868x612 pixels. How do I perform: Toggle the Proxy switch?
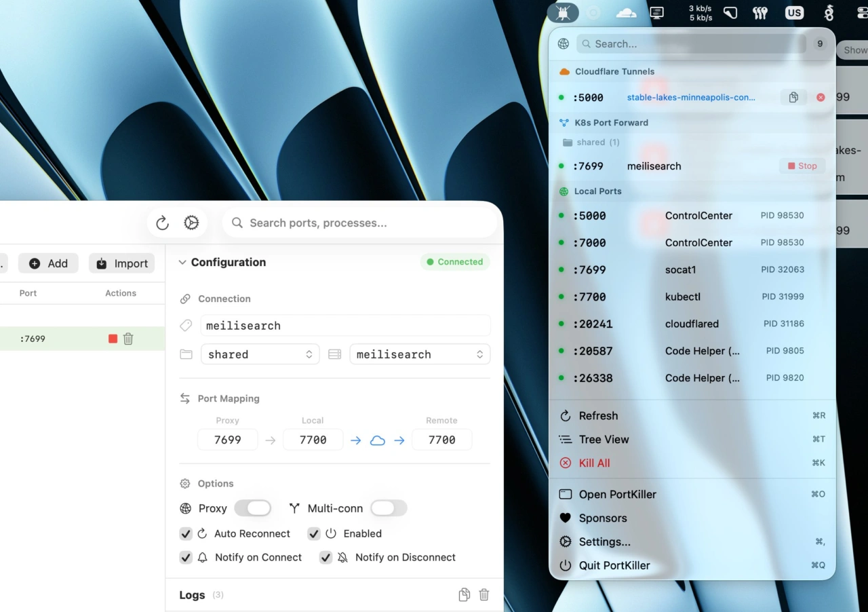click(x=252, y=508)
